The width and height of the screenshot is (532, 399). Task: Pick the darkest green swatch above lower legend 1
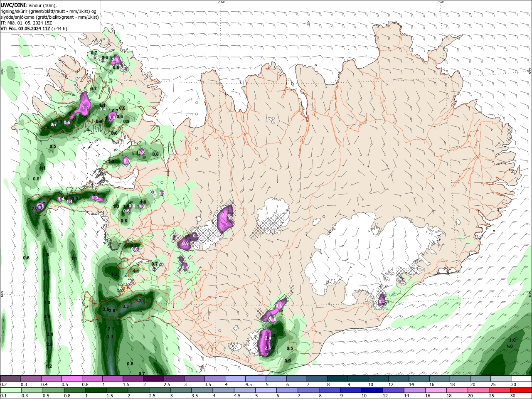(x=96, y=390)
